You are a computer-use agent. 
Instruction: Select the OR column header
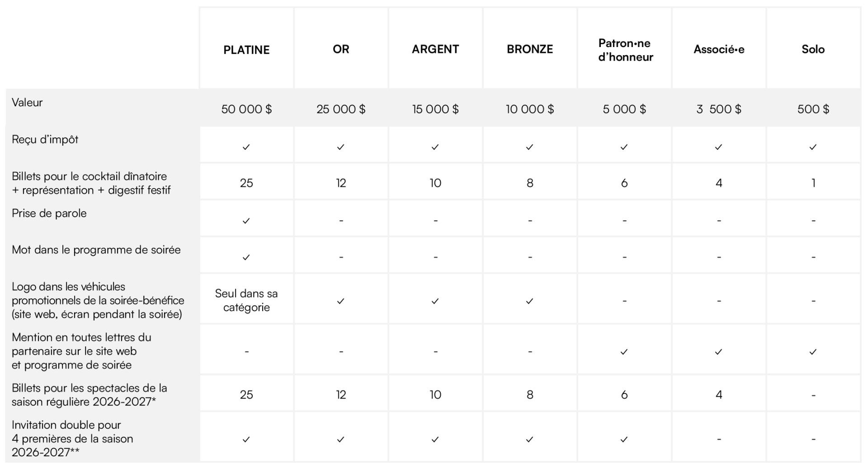coord(341,49)
